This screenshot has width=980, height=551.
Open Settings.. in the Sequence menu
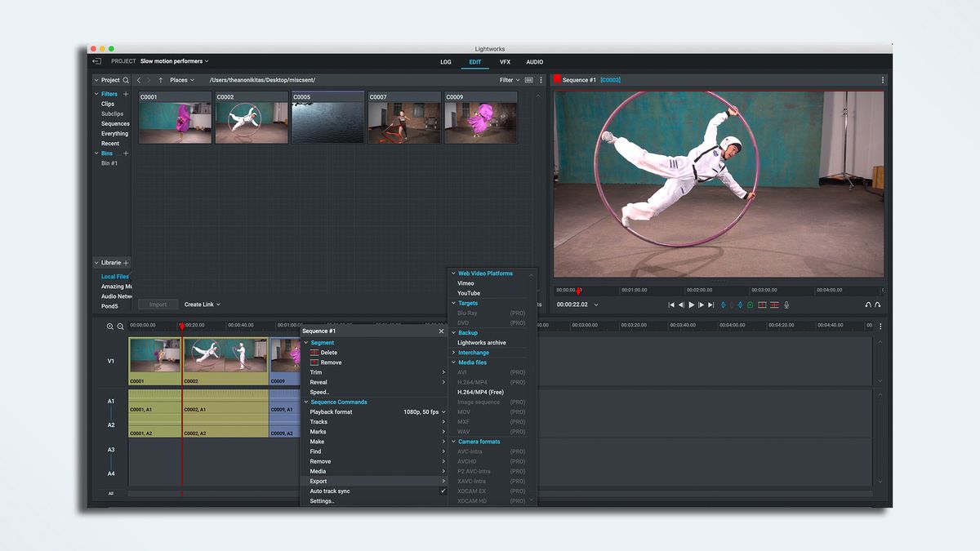click(322, 501)
